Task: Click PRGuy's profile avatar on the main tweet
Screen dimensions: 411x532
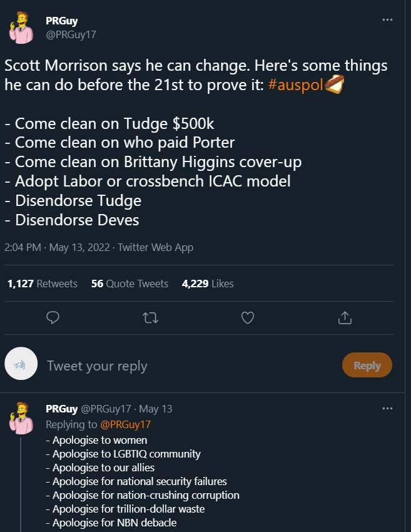Action: pyautogui.click(x=20, y=28)
